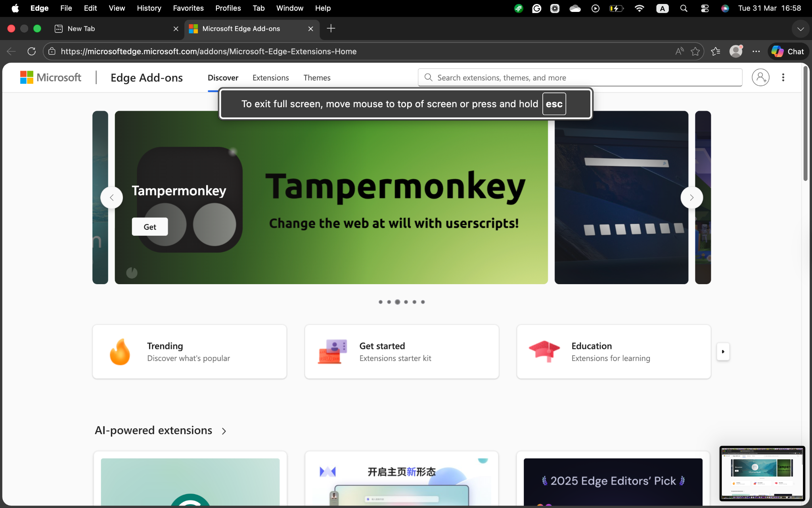Toggle the carousel autoplay pause indicator
The height and width of the screenshot is (508, 812).
click(x=132, y=273)
